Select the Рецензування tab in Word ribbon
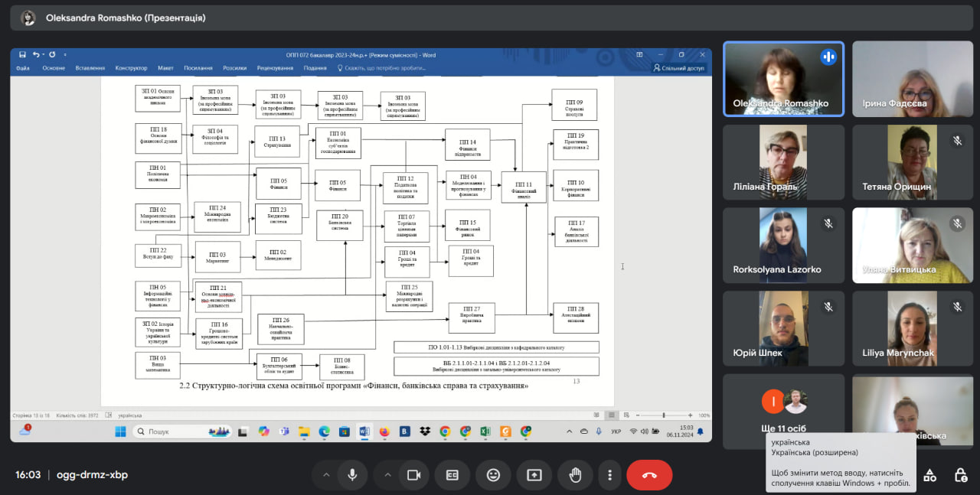 [275, 68]
